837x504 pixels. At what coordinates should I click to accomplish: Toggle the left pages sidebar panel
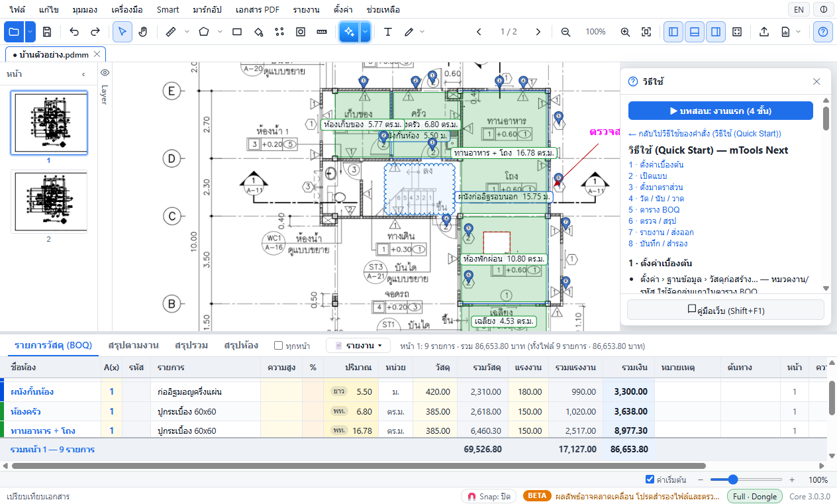[673, 32]
